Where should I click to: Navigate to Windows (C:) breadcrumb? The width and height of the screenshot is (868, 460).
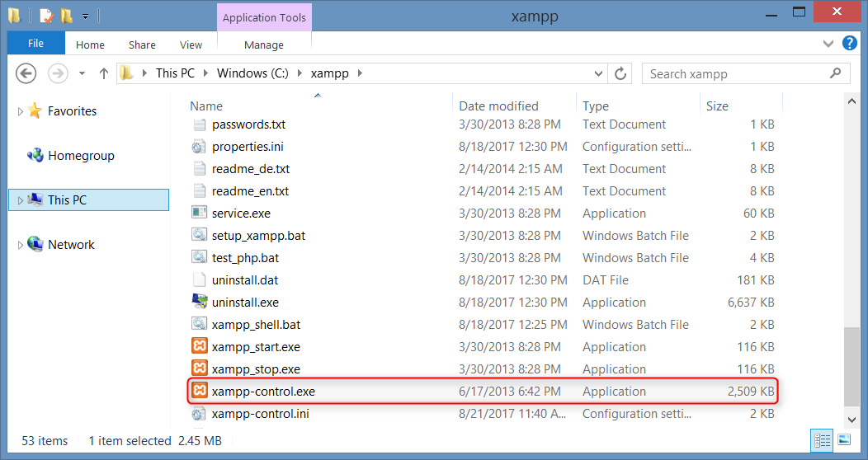(252, 73)
